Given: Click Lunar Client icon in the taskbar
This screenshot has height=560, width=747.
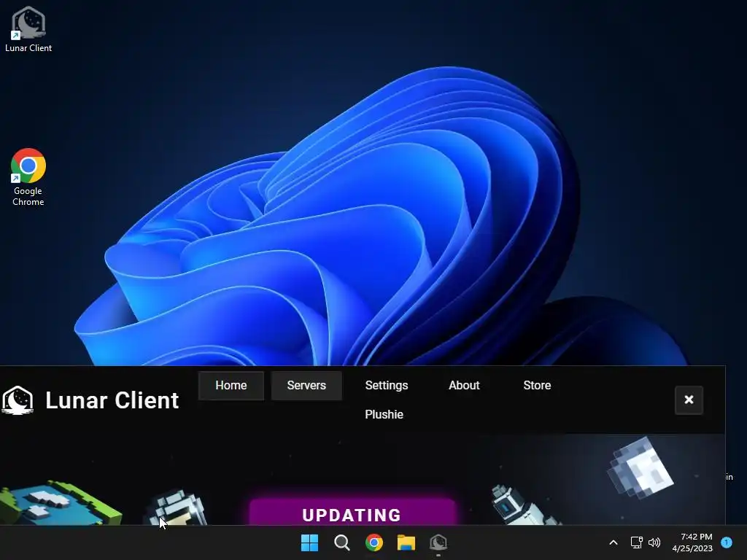Looking at the screenshot, I should click(438, 542).
